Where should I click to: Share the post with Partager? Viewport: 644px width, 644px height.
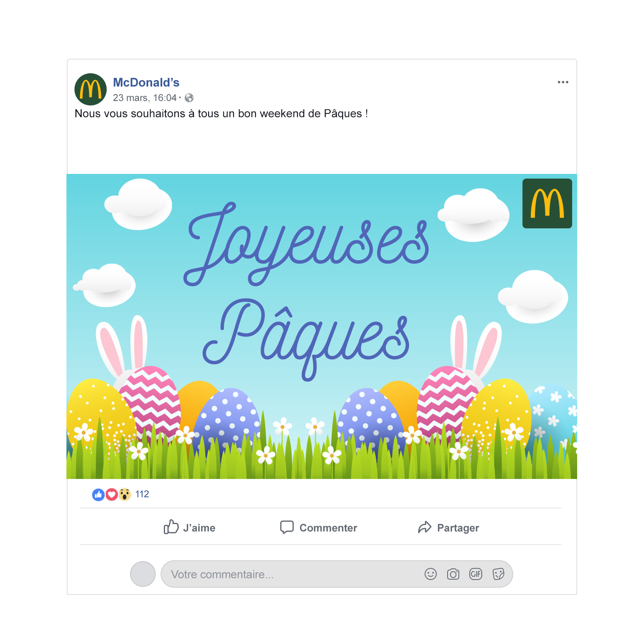448,527
